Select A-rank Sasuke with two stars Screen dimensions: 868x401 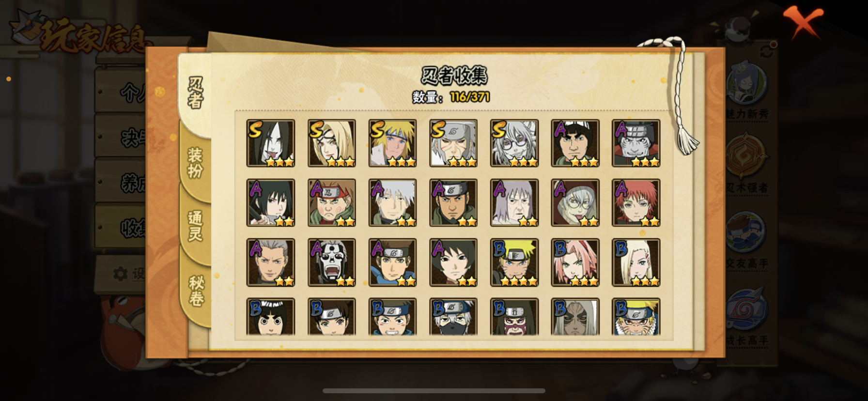point(270,202)
